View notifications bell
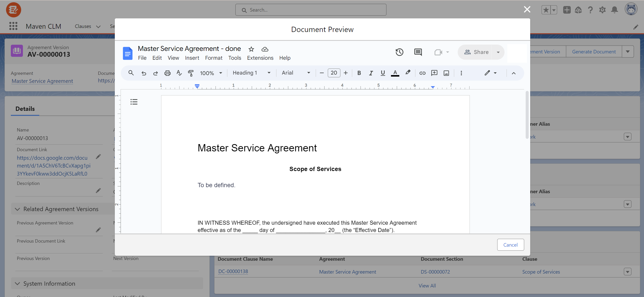The image size is (644, 297). point(615,10)
